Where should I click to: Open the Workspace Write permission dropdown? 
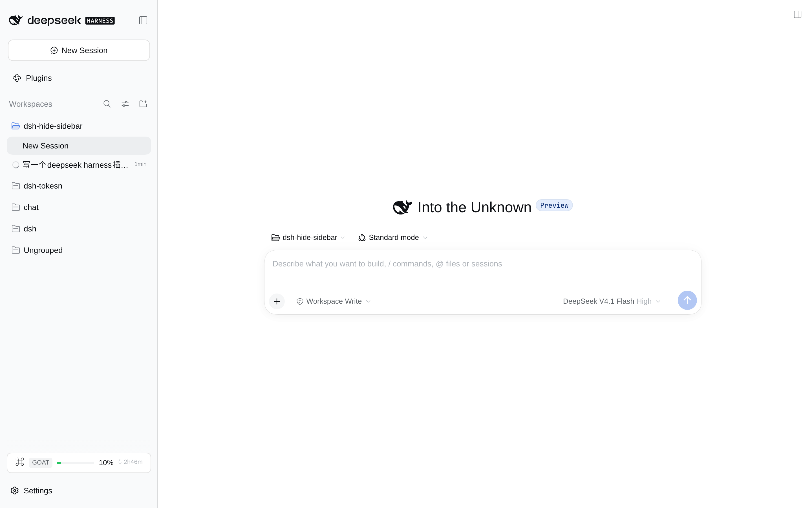tap(334, 301)
